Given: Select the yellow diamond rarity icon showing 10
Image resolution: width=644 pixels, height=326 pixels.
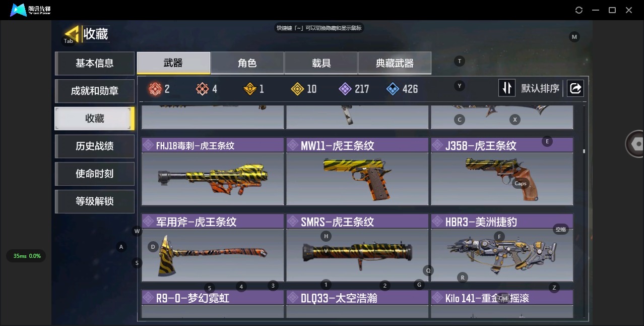Looking at the screenshot, I should point(298,89).
